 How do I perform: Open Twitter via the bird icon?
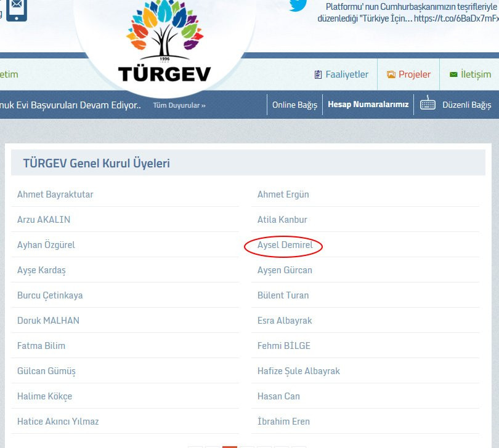[x=298, y=6]
